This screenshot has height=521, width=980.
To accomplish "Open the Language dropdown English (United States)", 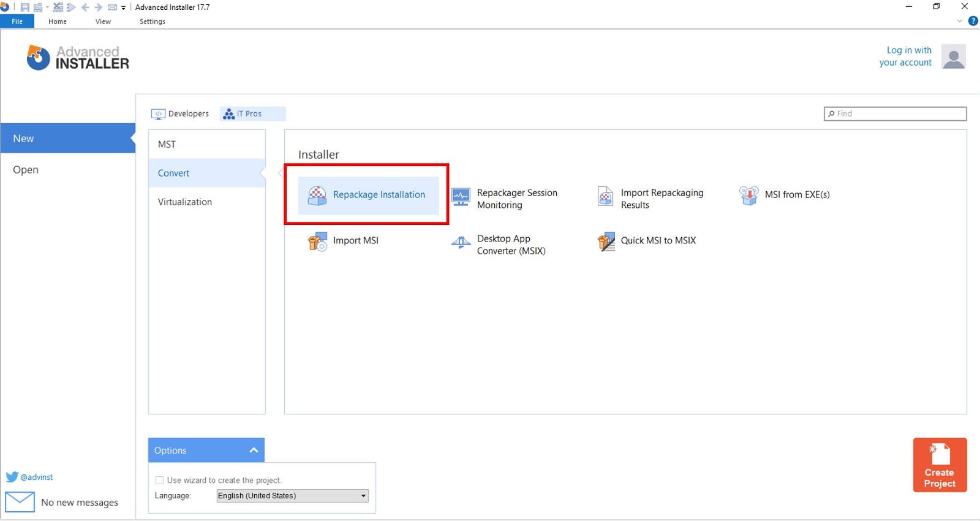I will [293, 495].
